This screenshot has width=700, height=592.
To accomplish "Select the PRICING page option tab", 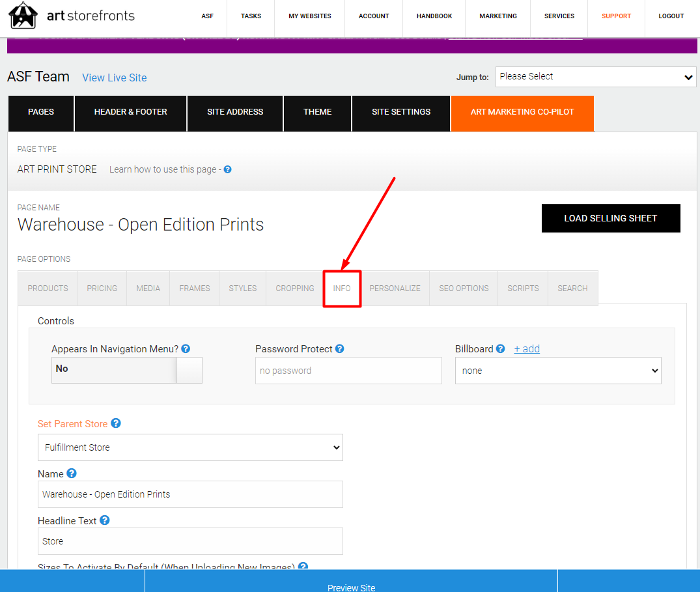I will click(x=102, y=289).
